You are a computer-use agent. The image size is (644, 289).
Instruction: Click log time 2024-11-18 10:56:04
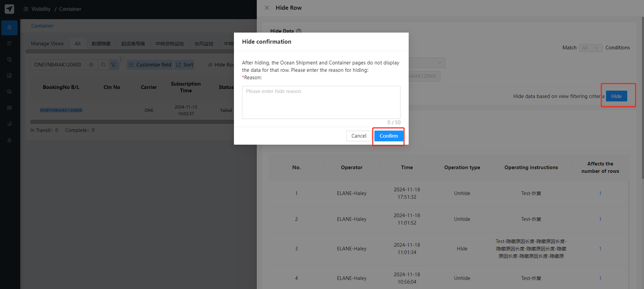point(407,278)
